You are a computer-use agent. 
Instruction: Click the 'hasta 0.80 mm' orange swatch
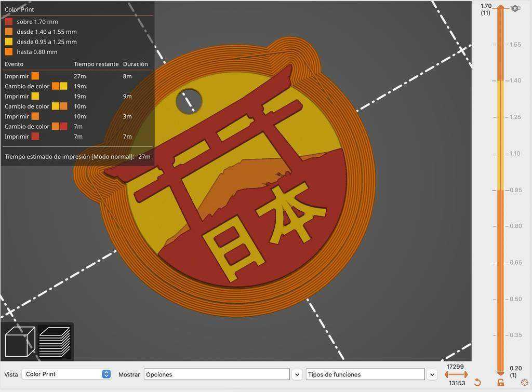click(9, 52)
